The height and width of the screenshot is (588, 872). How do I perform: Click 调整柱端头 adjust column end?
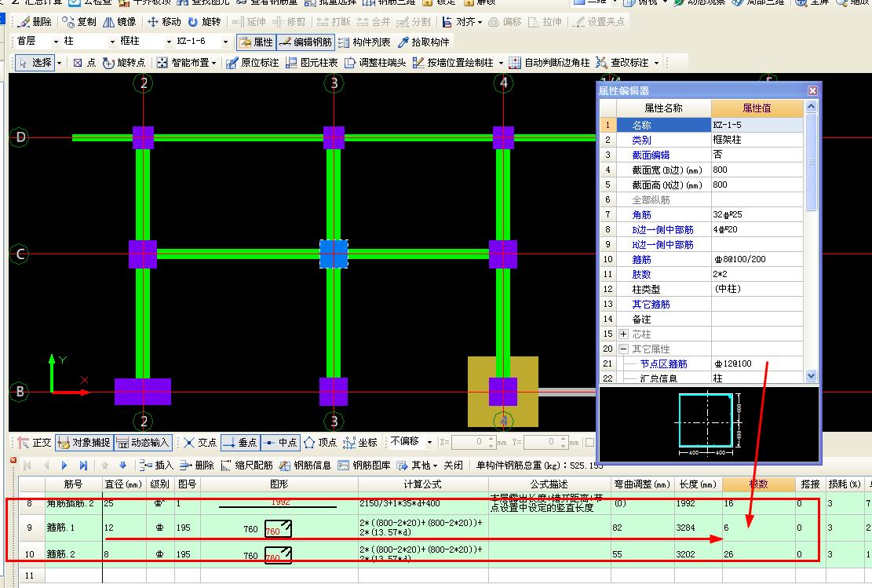(x=375, y=62)
